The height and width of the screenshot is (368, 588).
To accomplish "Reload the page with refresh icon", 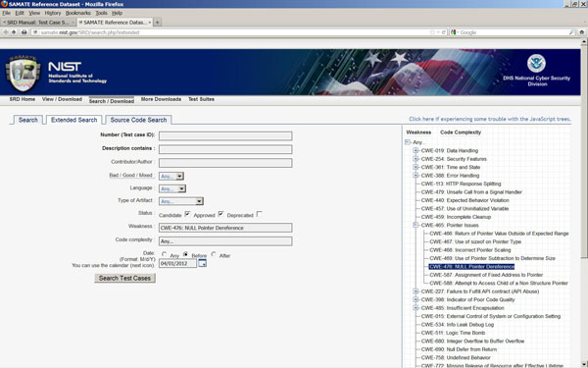I will click(444, 32).
